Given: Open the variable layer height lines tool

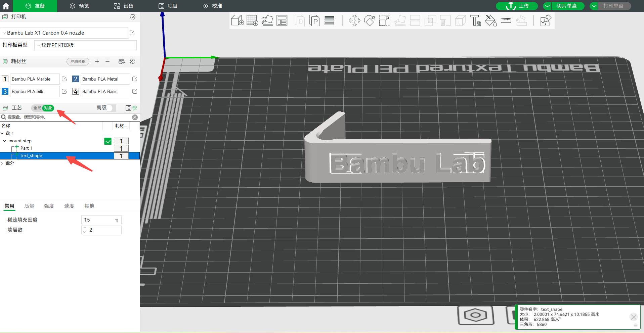Looking at the screenshot, I should 330,20.
